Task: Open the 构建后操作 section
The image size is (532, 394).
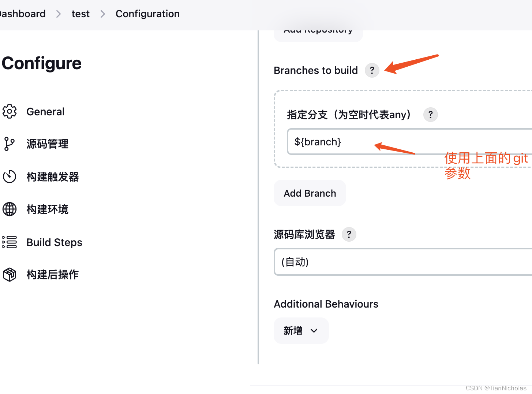Action: (x=52, y=275)
